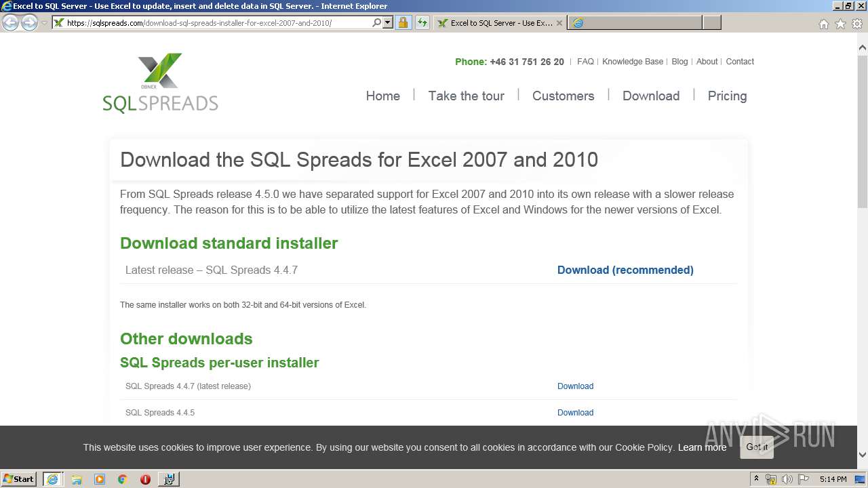
Task: Open the Blog link
Action: [x=679, y=62]
